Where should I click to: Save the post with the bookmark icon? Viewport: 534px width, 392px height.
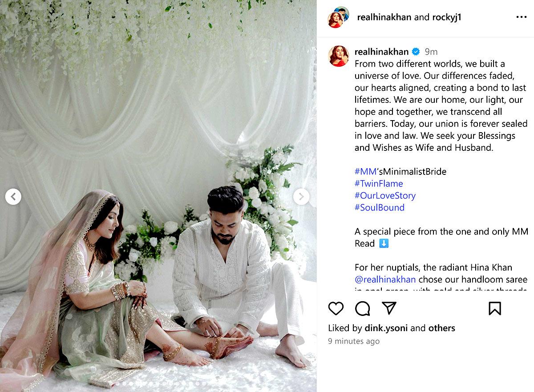[495, 308]
